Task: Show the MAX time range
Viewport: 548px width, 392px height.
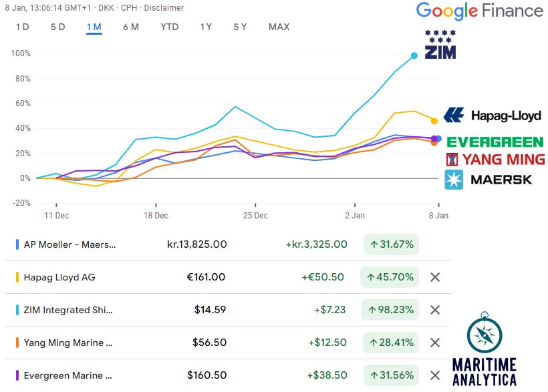Action: coord(279,27)
